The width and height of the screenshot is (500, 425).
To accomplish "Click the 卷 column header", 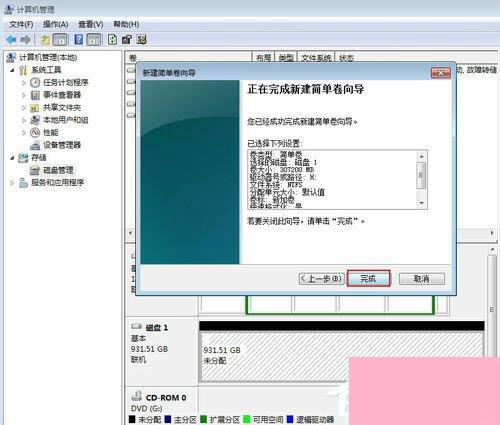I will (189, 58).
